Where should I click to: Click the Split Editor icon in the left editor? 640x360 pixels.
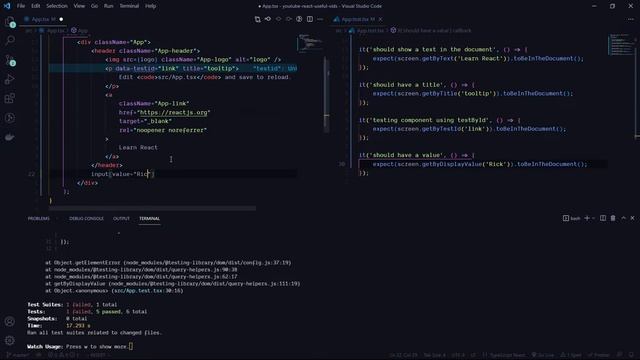pos(310,19)
